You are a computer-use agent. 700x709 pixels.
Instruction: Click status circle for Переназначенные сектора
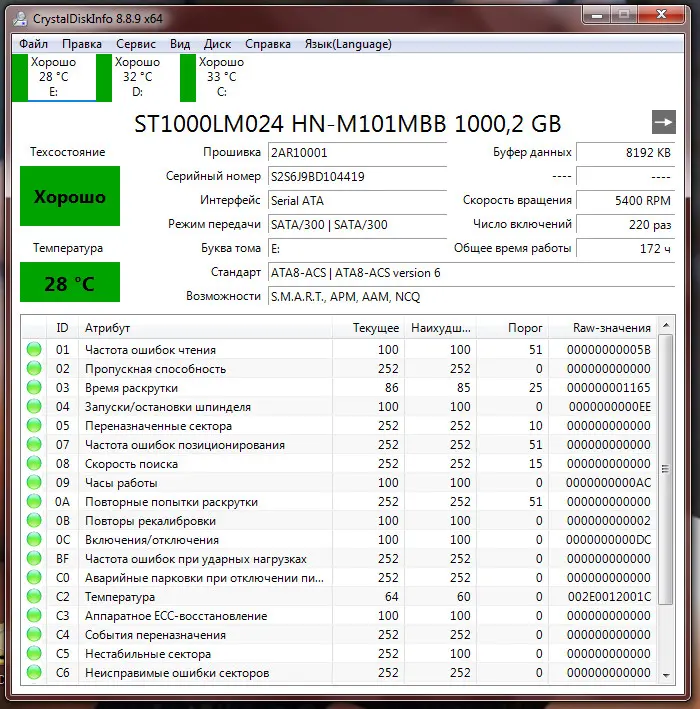pos(34,425)
